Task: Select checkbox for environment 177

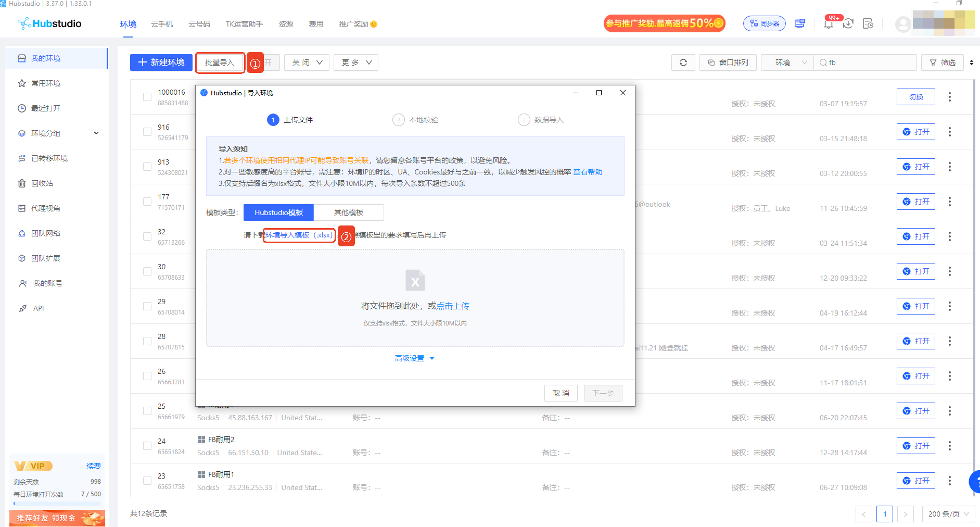Action: tap(147, 202)
